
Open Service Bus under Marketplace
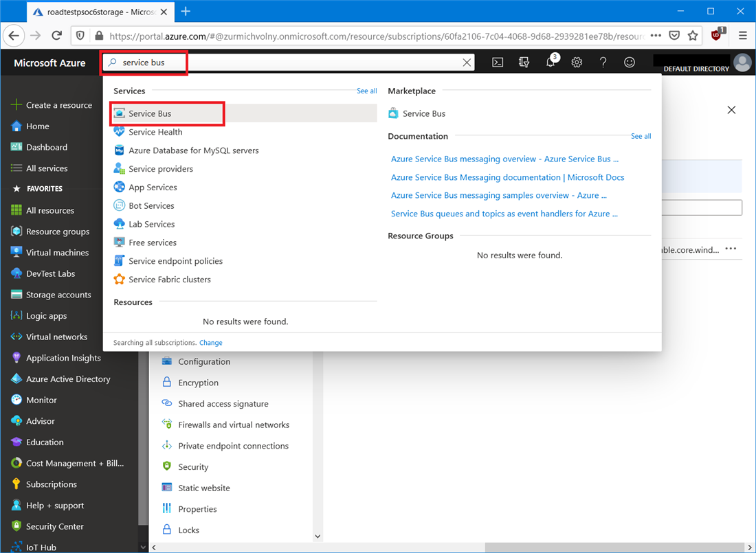(423, 113)
